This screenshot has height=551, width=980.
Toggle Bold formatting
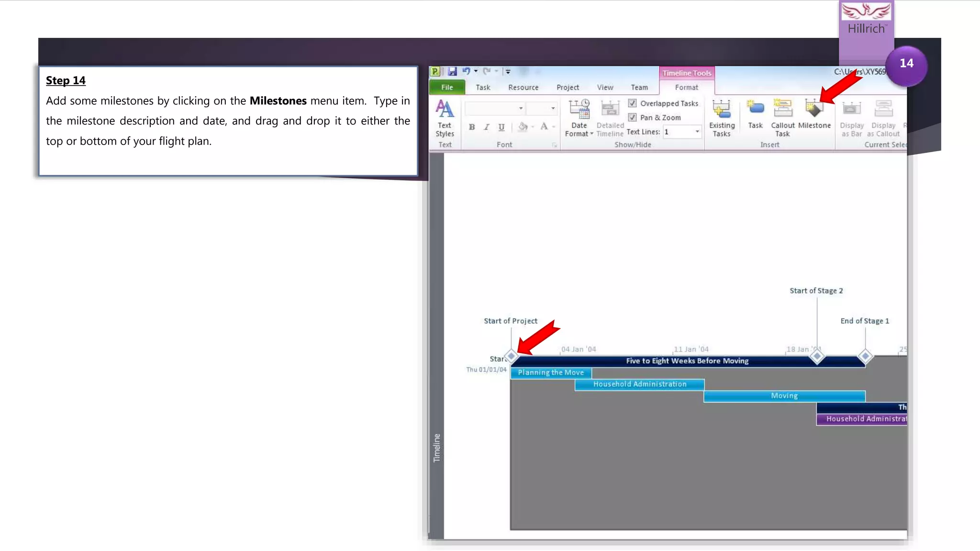pyautogui.click(x=472, y=127)
